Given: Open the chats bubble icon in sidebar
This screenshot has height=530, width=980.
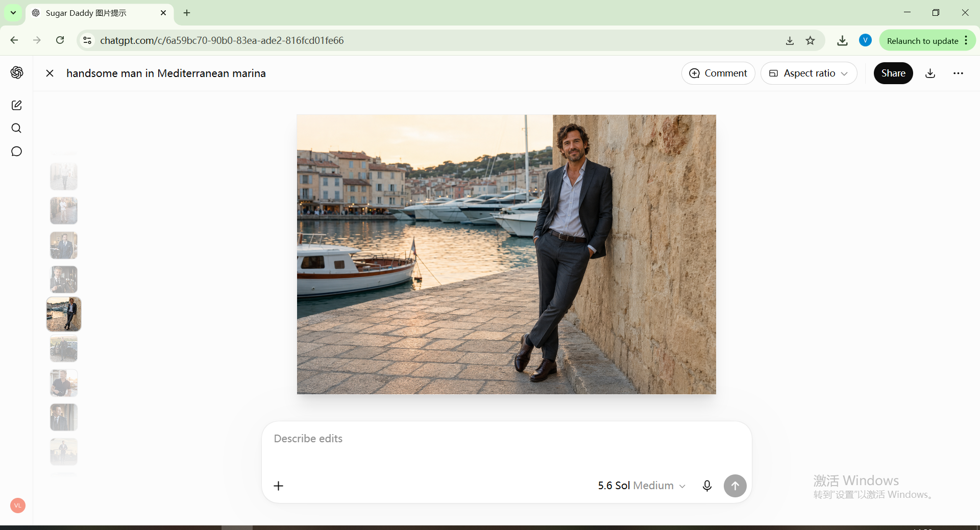Looking at the screenshot, I should point(16,152).
